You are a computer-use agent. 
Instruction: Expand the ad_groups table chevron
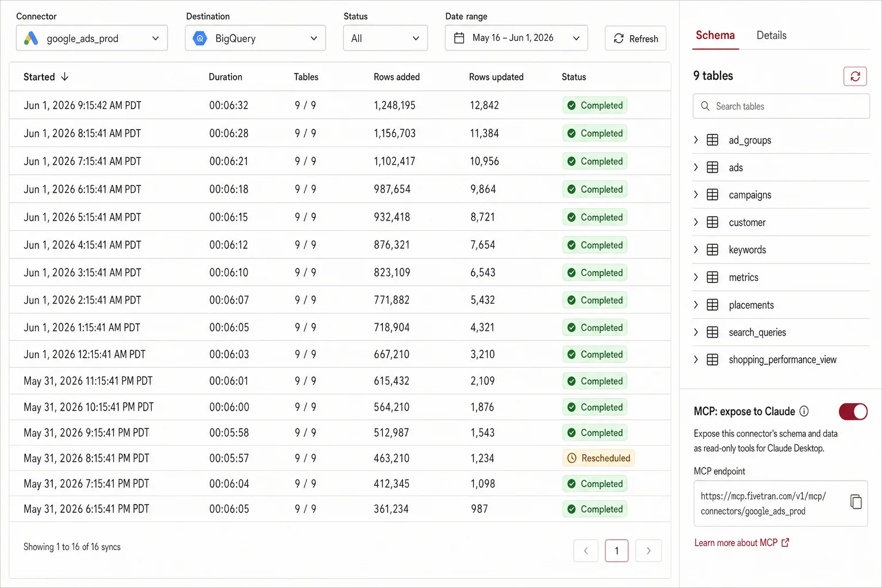(696, 140)
